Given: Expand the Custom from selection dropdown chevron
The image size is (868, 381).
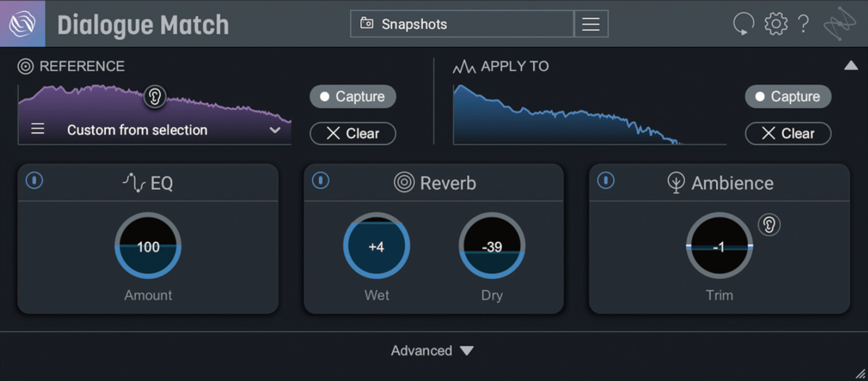Looking at the screenshot, I should click(275, 130).
